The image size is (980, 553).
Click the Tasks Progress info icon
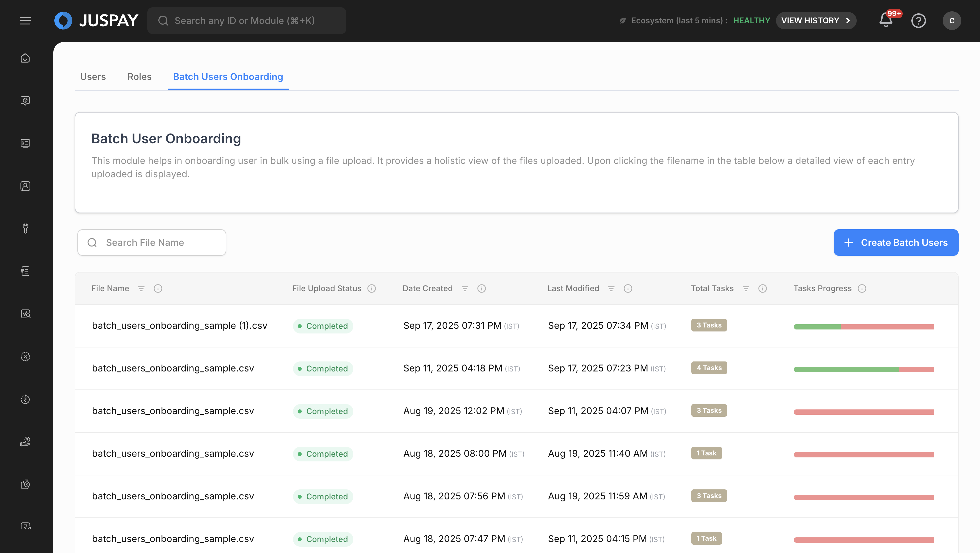[x=862, y=289]
